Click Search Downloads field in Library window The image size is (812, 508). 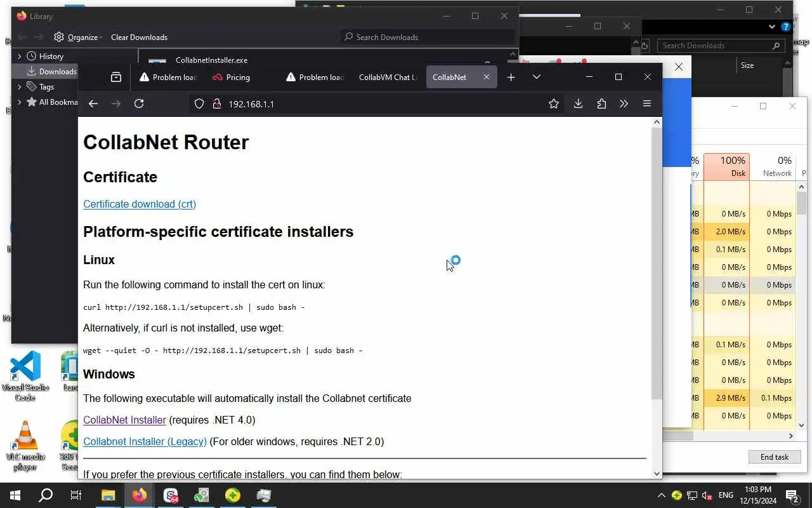pyautogui.click(x=427, y=37)
